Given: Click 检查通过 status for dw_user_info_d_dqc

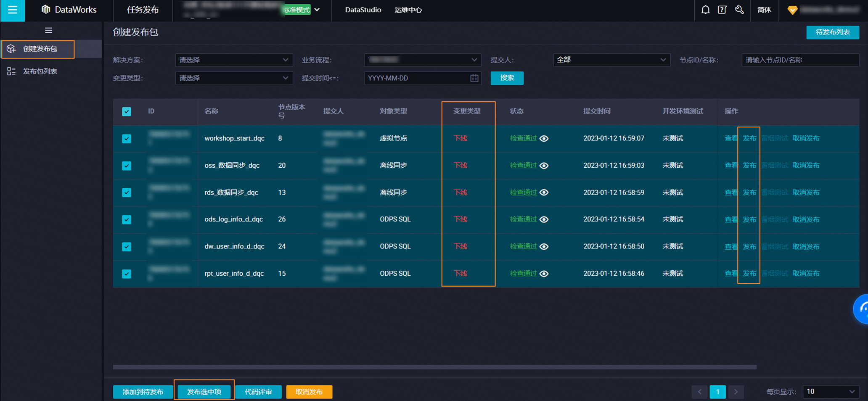Looking at the screenshot, I should [x=523, y=246].
